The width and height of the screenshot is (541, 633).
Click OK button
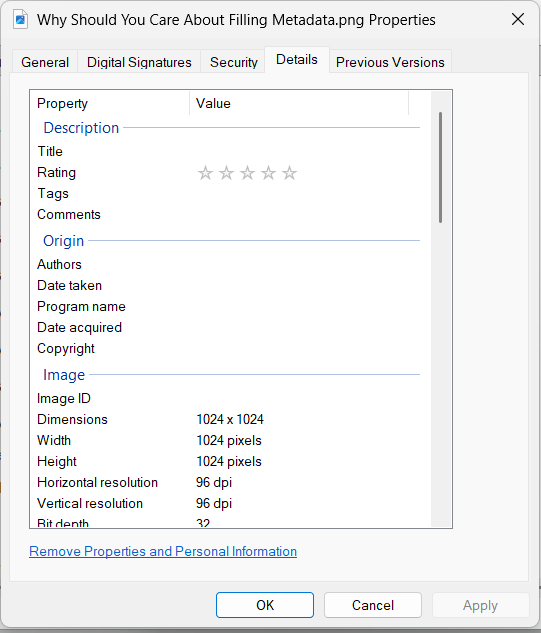[265, 605]
